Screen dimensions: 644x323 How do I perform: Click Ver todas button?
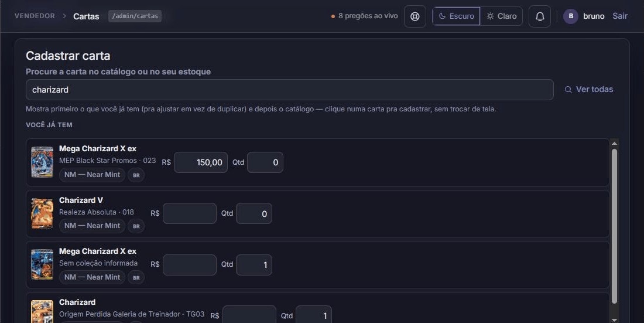pos(589,89)
